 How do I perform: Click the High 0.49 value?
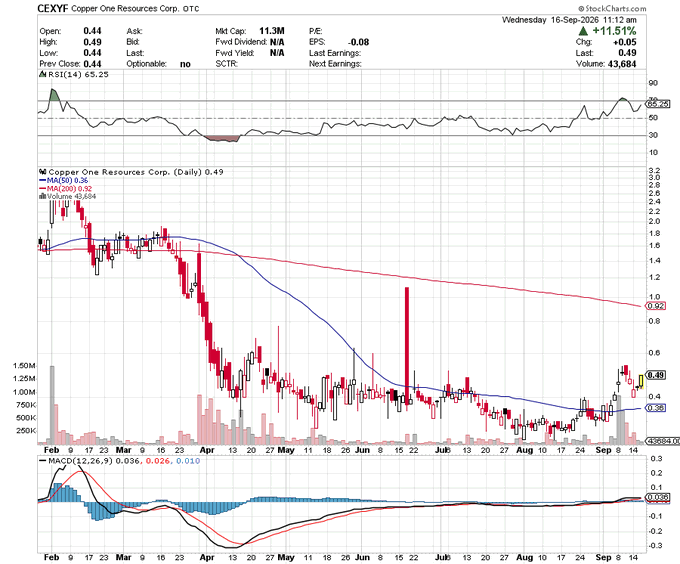tap(92, 42)
